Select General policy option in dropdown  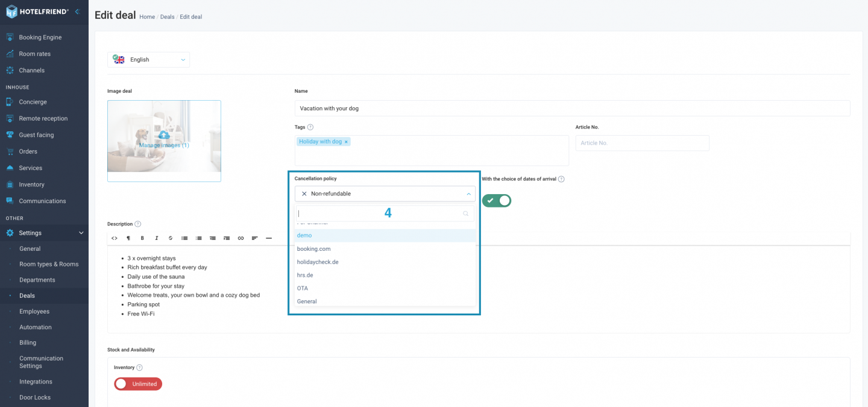coord(385,301)
